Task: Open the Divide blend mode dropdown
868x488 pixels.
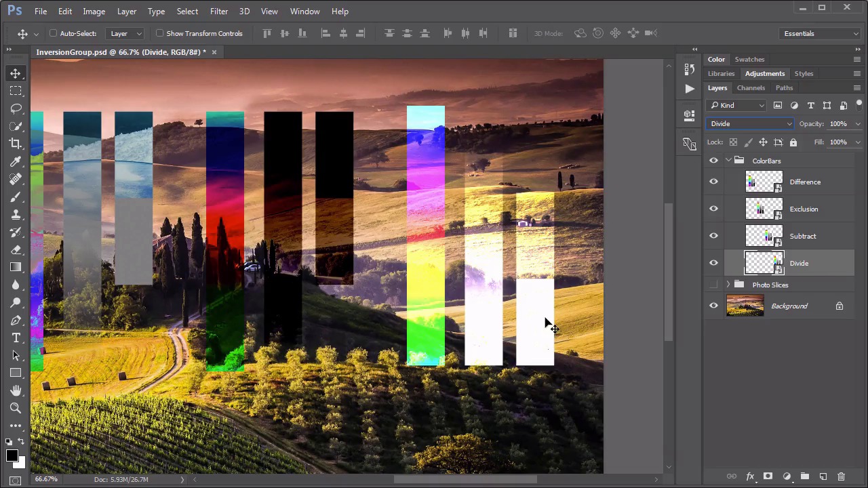Action: pos(750,124)
